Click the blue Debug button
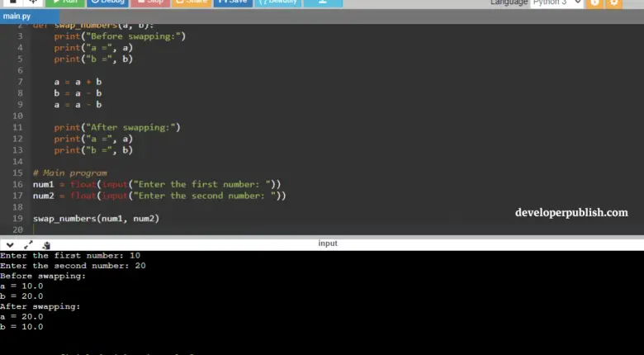 click(107, 2)
